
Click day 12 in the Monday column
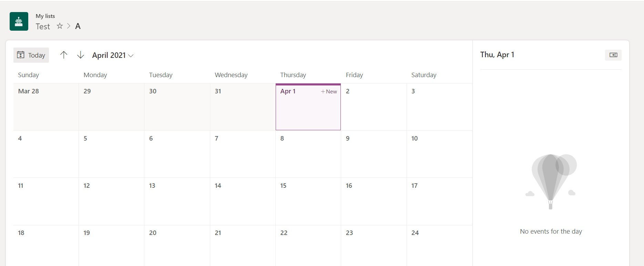click(x=111, y=201)
